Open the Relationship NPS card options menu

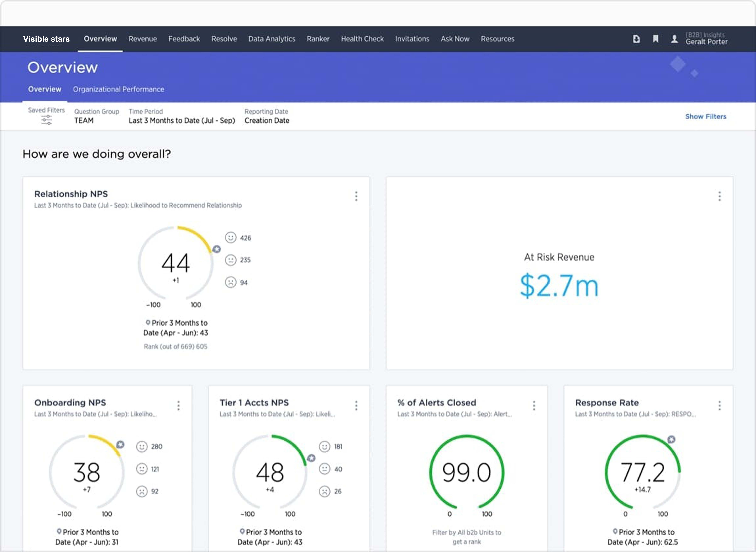click(x=356, y=196)
